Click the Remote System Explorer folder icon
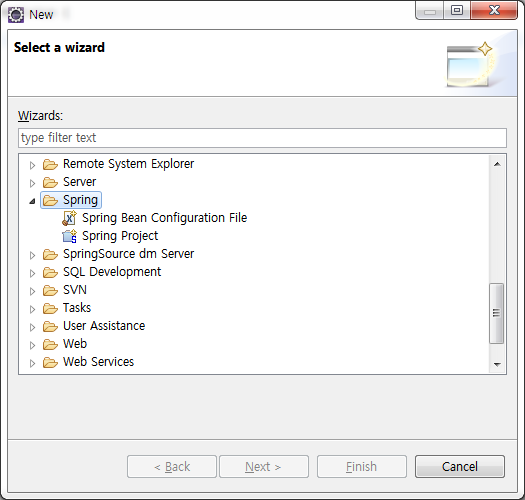 click(50, 164)
